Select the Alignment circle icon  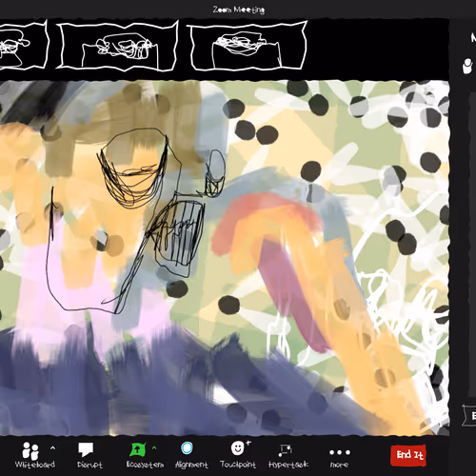tap(187, 448)
